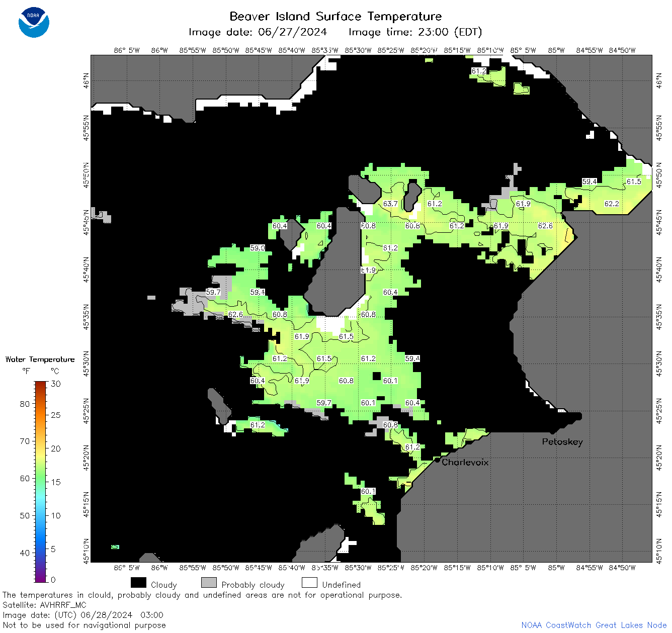The width and height of the screenshot is (672, 633).
Task: Click the 80 Fahrenheit scale tick label
Action: pyautogui.click(x=25, y=404)
